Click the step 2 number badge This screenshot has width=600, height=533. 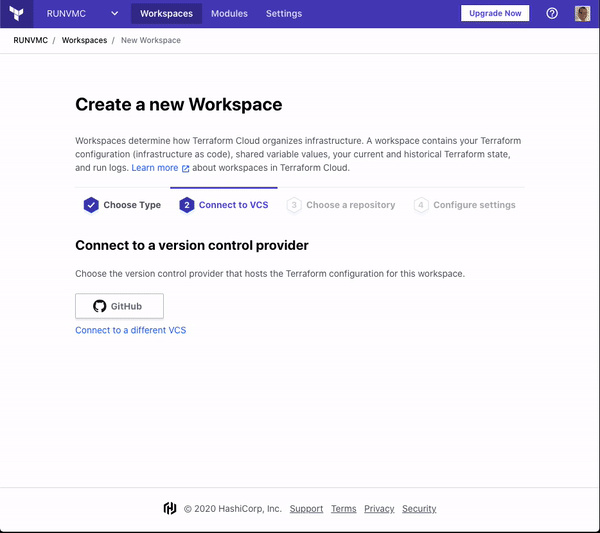[186, 205]
